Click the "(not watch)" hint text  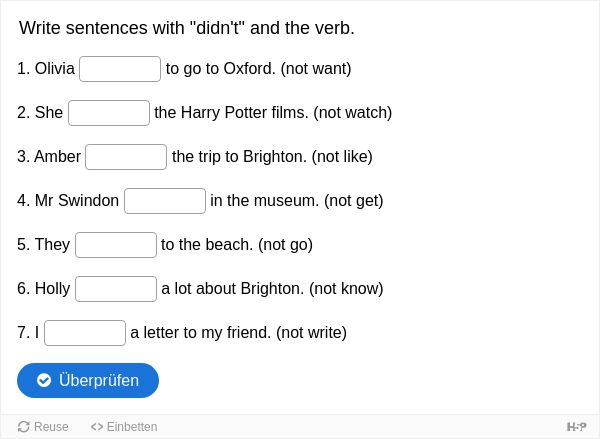point(352,113)
